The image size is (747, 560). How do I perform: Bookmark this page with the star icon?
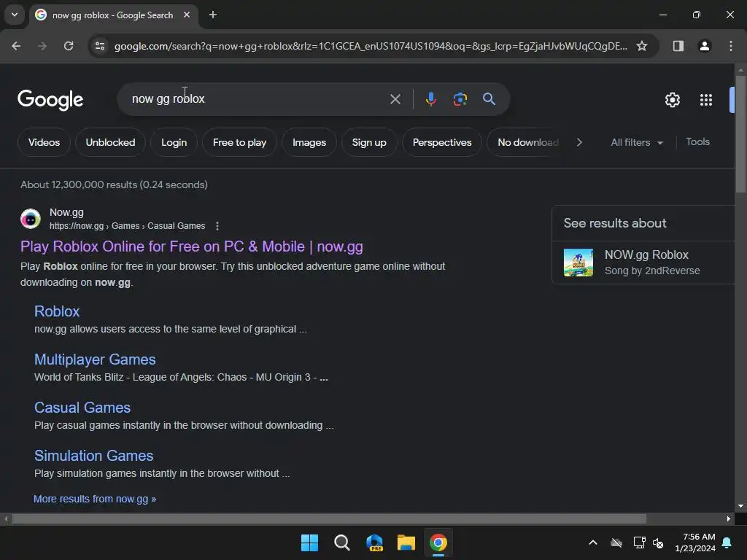642,46
